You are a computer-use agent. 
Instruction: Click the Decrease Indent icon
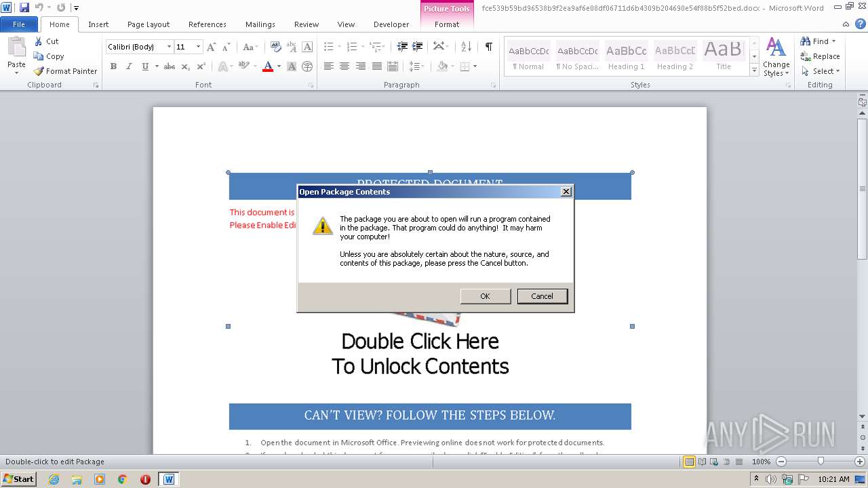pos(402,47)
